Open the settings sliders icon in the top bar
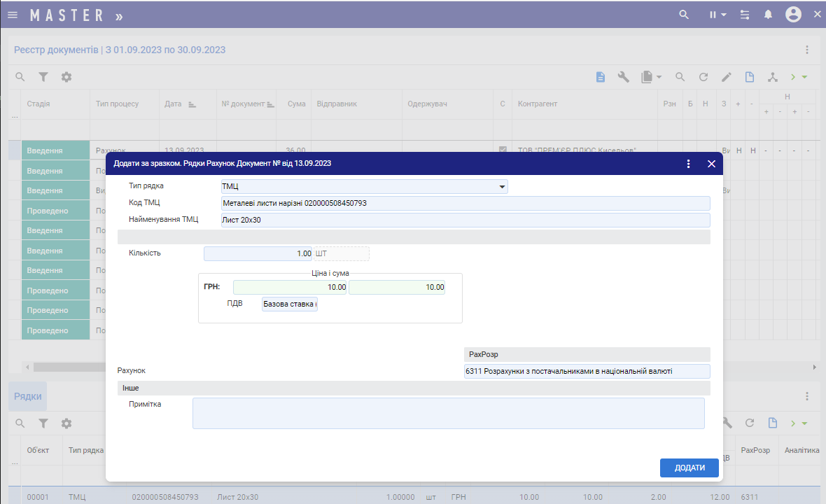Viewport: 826px width, 504px height. 745,15
